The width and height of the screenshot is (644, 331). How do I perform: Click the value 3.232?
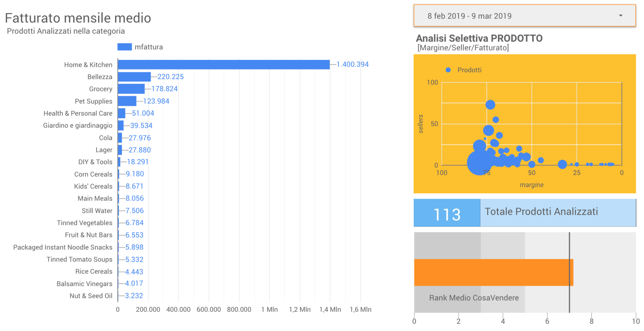[x=134, y=296]
